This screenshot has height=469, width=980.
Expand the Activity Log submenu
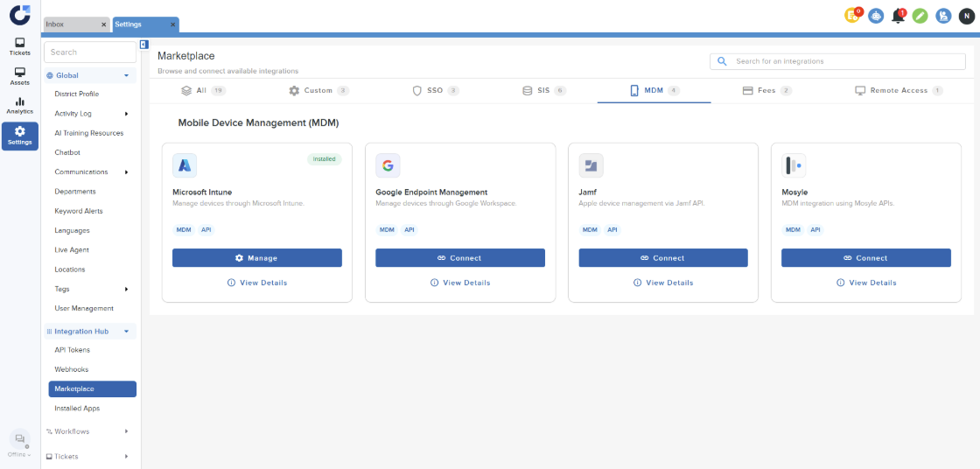coord(126,114)
